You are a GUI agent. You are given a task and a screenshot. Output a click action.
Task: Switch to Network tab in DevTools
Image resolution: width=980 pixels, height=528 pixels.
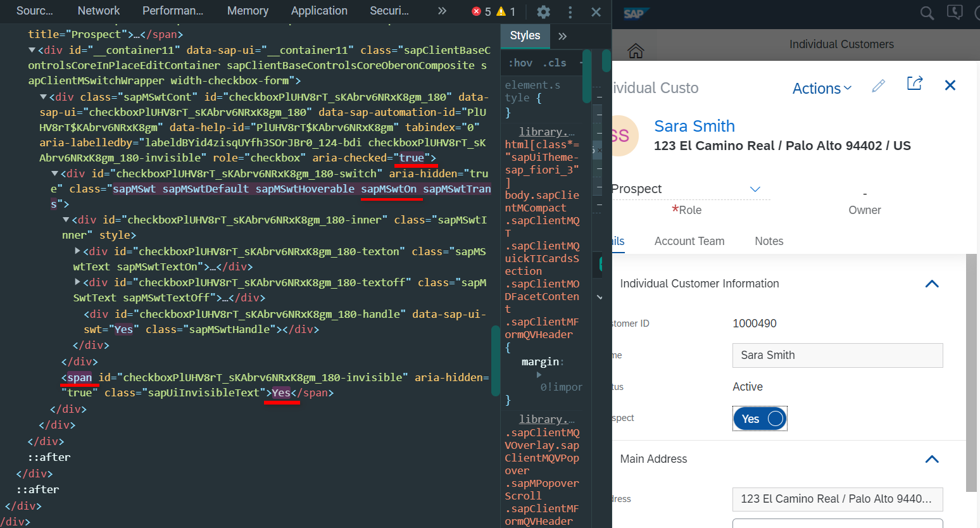point(99,11)
